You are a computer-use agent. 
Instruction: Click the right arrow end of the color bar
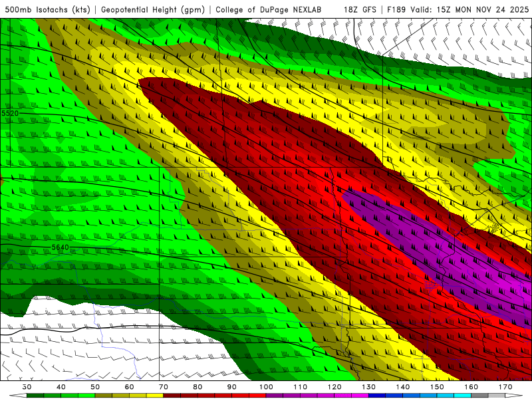pyautogui.click(x=514, y=396)
